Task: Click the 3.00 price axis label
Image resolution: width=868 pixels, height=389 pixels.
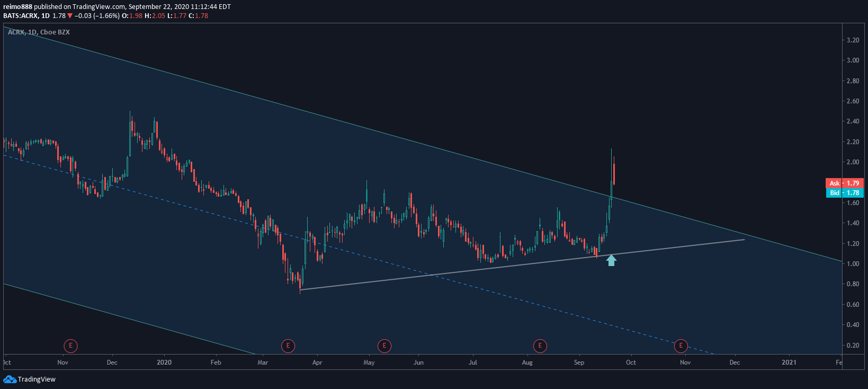Action: click(853, 60)
